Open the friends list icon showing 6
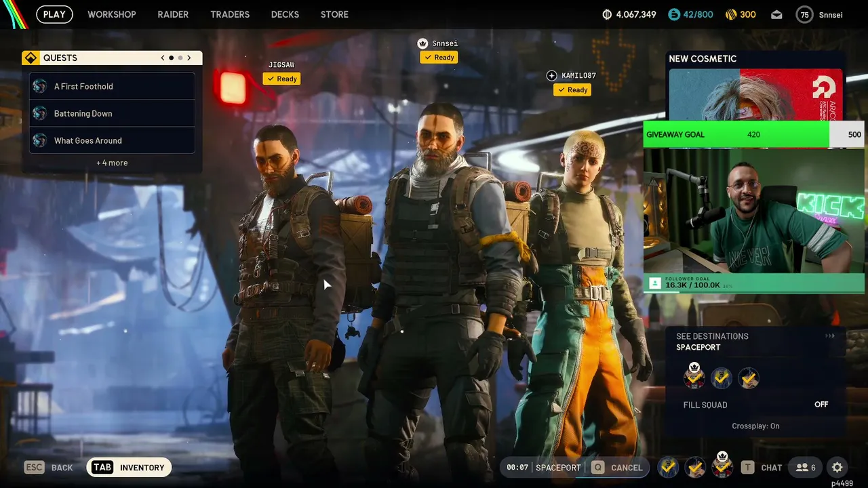Viewport: 868px width, 488px height. pyautogui.click(x=805, y=467)
